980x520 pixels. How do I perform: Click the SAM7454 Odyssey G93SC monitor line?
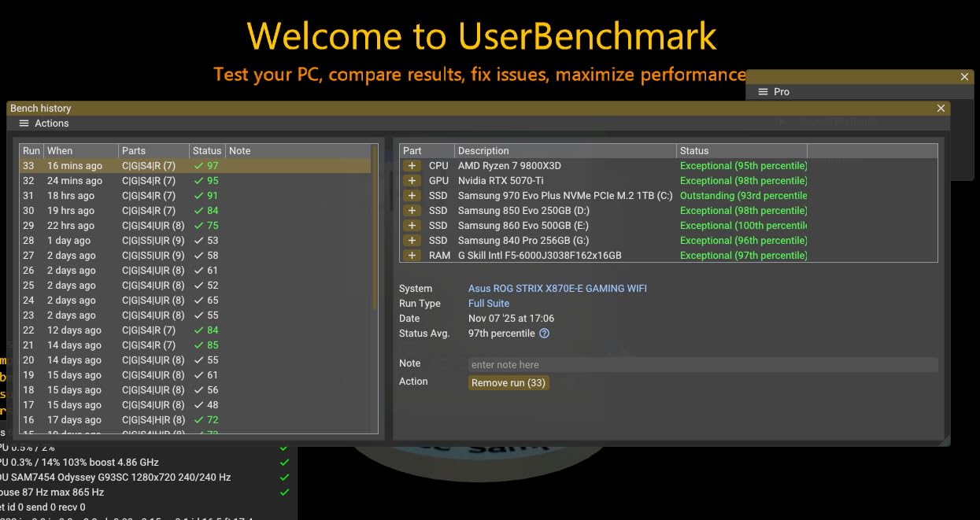point(116,478)
